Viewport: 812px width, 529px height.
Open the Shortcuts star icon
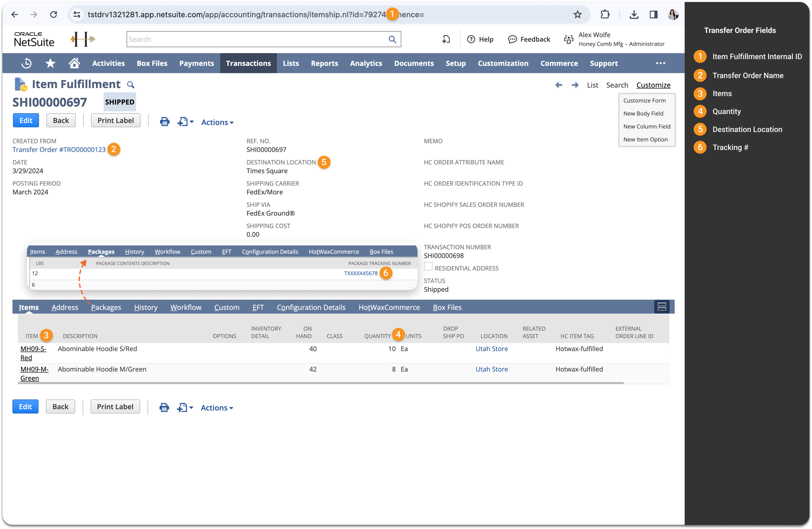tap(50, 63)
